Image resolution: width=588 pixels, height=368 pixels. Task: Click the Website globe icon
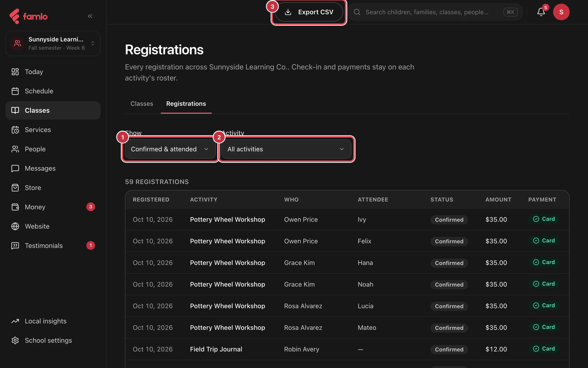coord(15,226)
